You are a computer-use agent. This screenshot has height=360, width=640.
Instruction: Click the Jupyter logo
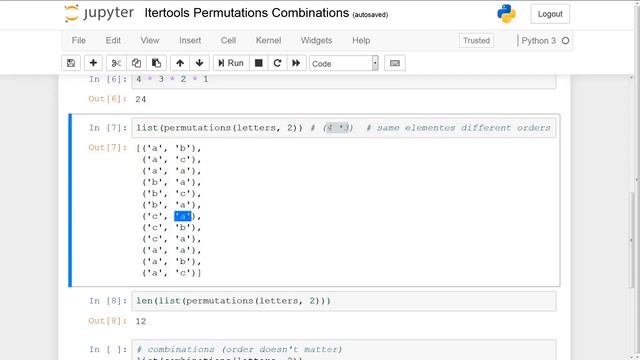tap(99, 13)
